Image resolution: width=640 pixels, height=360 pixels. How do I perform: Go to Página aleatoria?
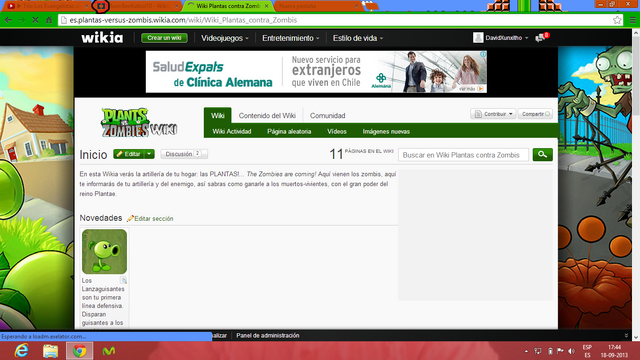pos(289,131)
